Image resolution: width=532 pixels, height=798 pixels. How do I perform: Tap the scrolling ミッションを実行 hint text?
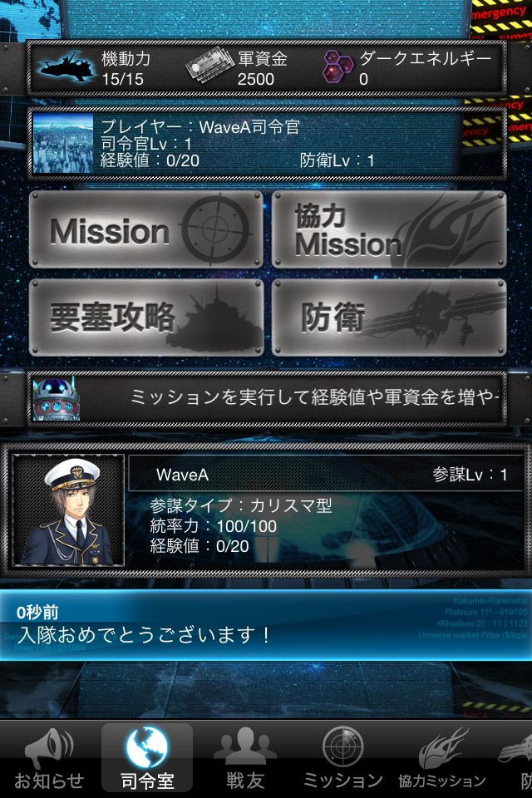(314, 397)
